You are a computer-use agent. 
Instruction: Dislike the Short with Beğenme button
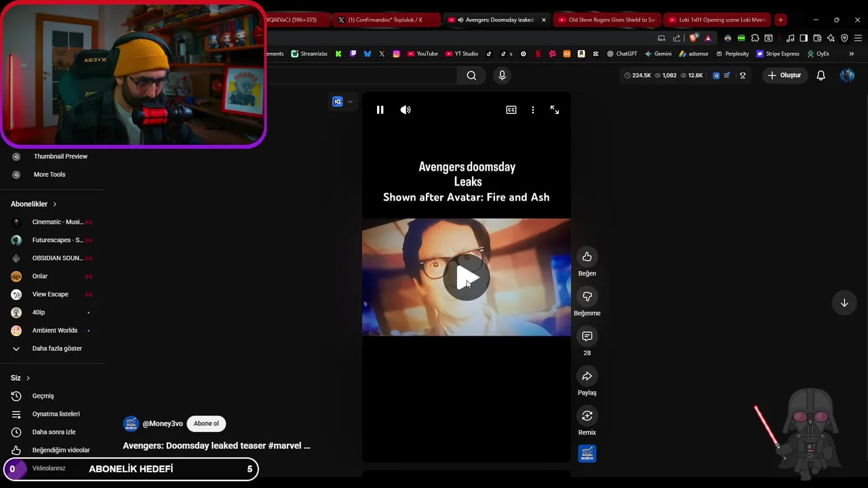click(x=587, y=297)
